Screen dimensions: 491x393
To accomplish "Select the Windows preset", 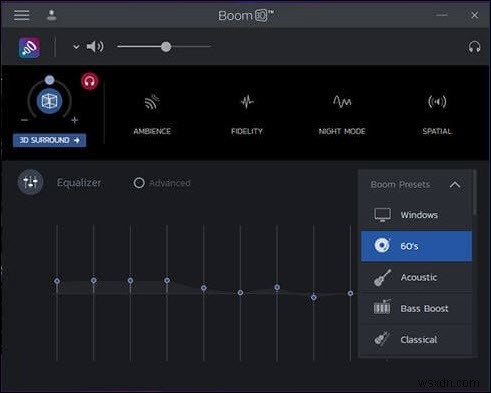I will pos(416,215).
